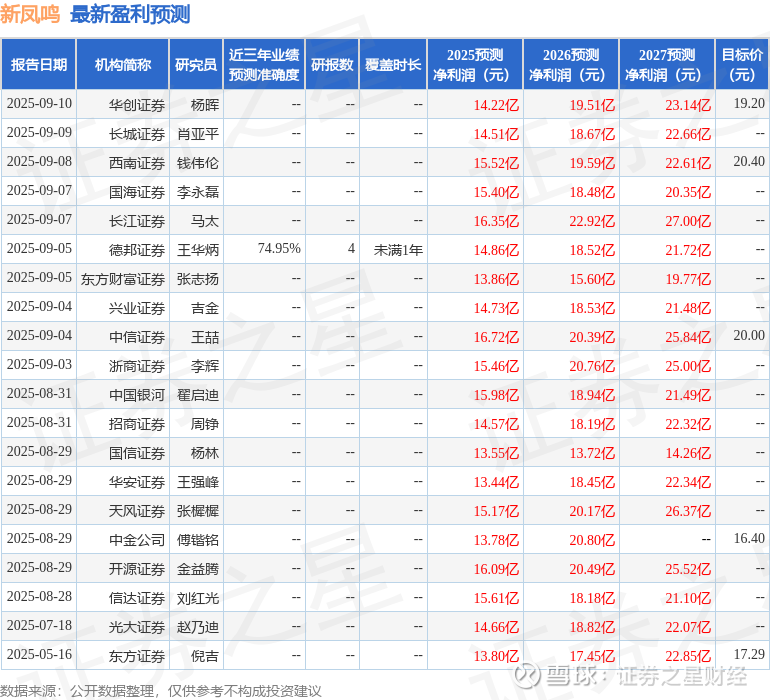This screenshot has height=700, width=770.
Task: Click analyst name 马太
Action: tap(205, 221)
